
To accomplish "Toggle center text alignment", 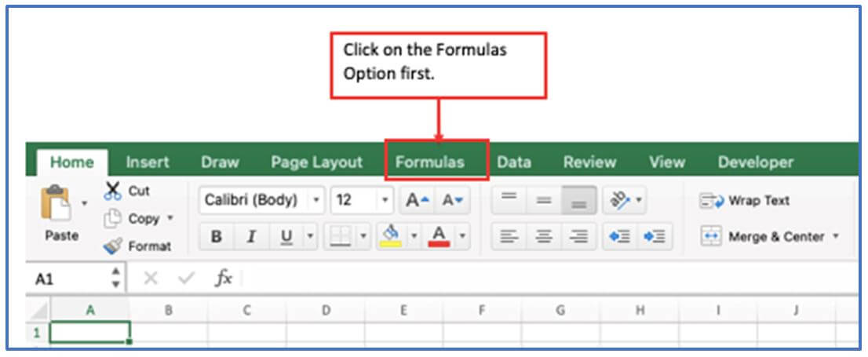I will click(544, 237).
